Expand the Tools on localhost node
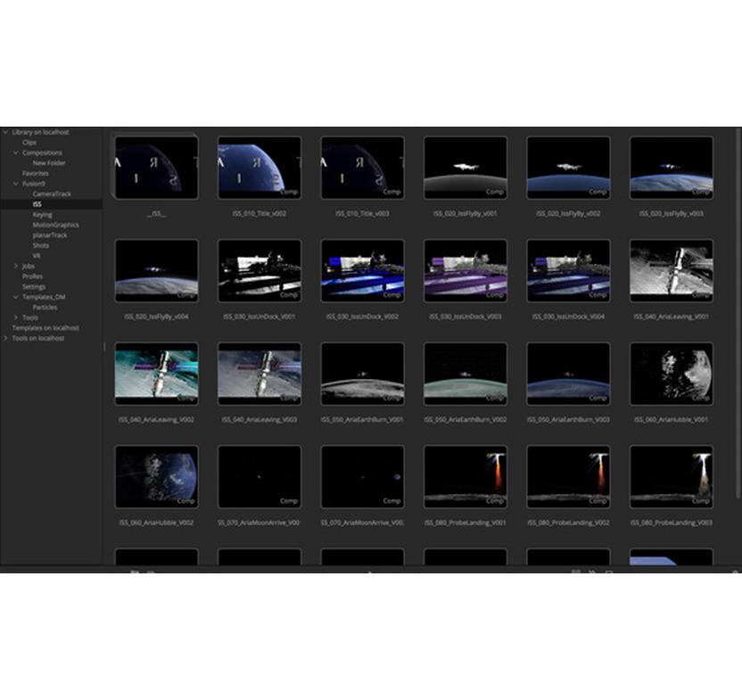Screen dimensions: 742x700 tap(5, 338)
